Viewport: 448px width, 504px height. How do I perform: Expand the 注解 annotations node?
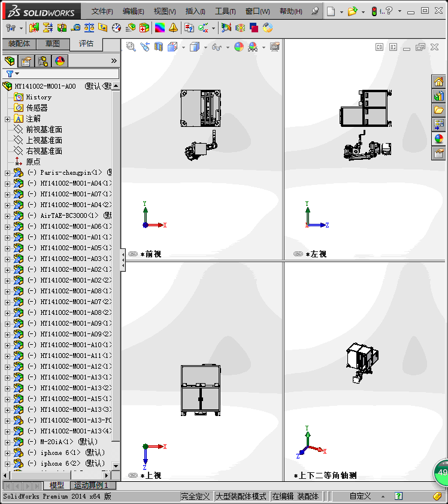coord(7,119)
